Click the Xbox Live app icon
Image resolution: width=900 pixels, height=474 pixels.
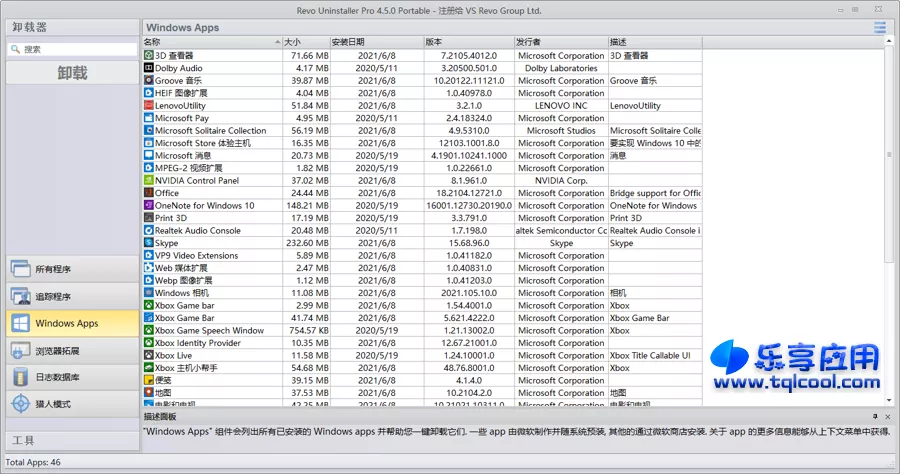(x=149, y=355)
